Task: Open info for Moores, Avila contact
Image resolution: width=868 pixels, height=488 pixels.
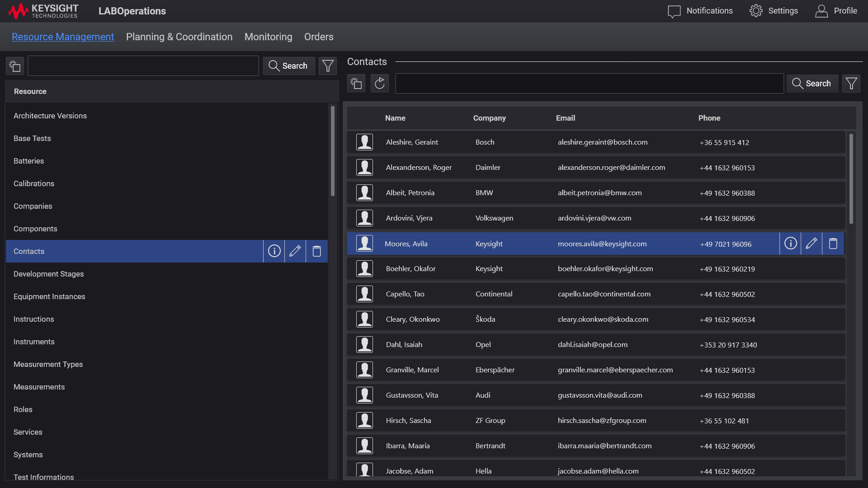Action: point(790,244)
